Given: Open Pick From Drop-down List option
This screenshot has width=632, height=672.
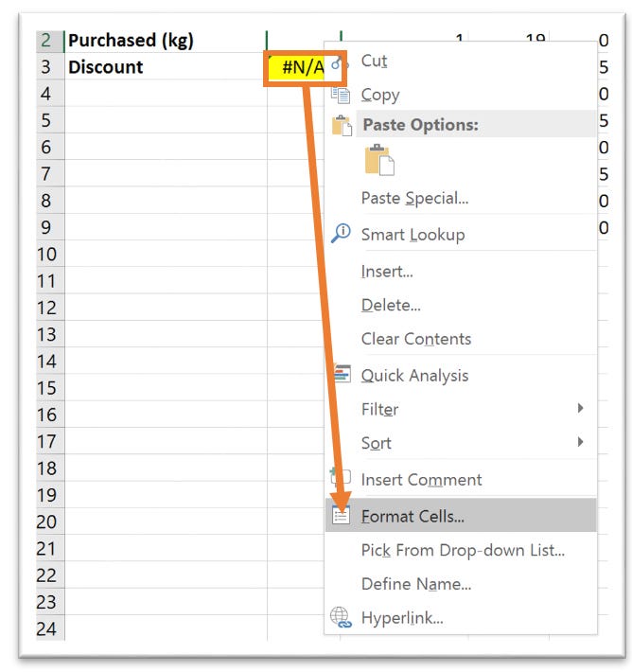Looking at the screenshot, I should [x=463, y=550].
